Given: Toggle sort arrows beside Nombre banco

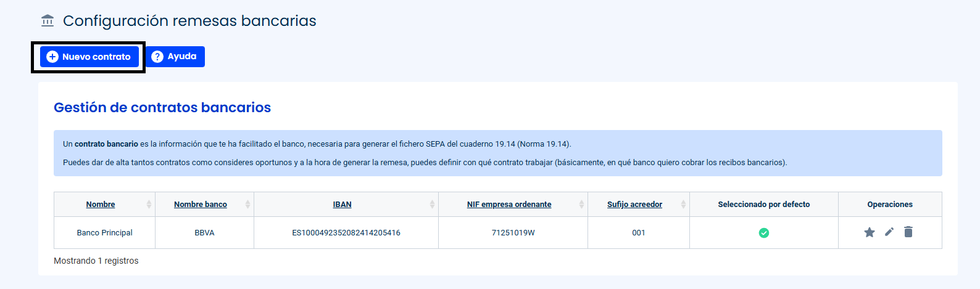Looking at the screenshot, I should pos(247,205).
